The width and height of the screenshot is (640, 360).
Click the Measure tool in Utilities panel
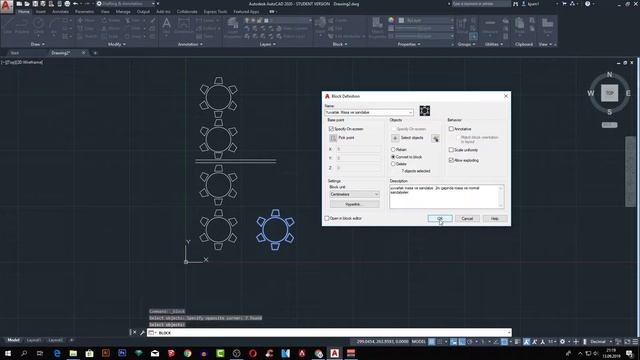coord(490,27)
